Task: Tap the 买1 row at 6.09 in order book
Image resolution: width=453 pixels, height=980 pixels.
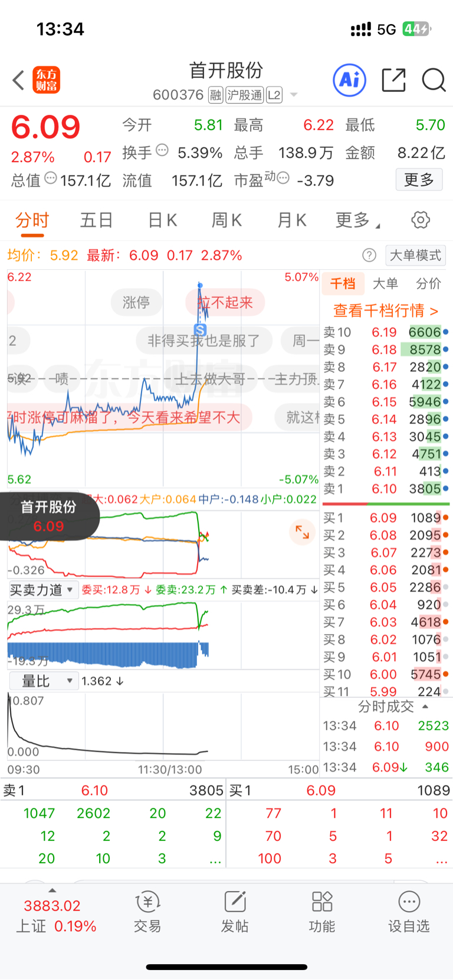Action: coord(386,518)
